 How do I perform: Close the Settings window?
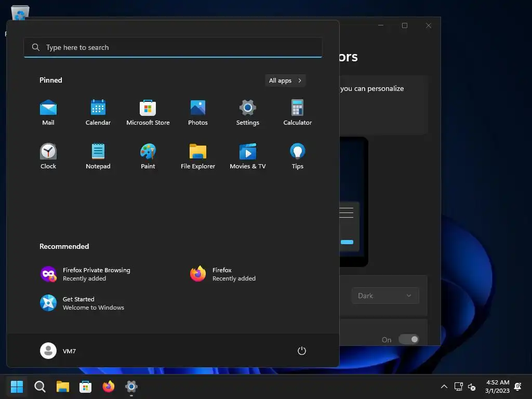(x=429, y=25)
